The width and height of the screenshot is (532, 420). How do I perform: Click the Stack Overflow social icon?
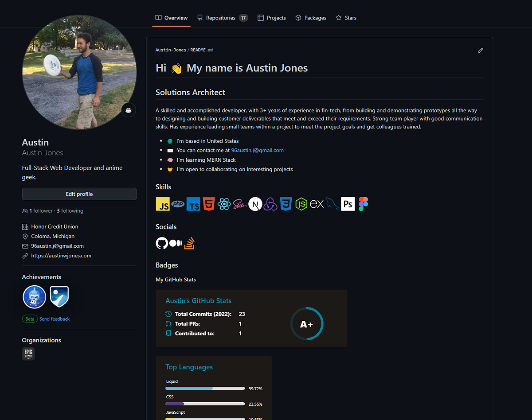189,243
